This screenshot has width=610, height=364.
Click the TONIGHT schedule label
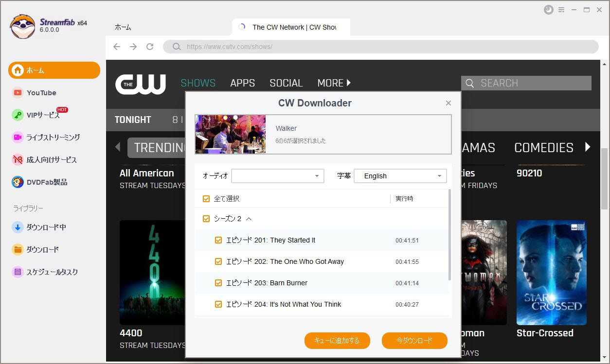tap(133, 120)
